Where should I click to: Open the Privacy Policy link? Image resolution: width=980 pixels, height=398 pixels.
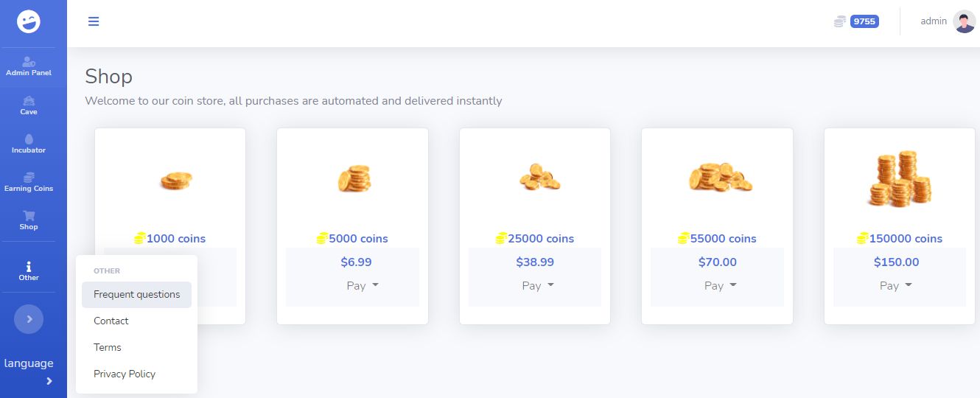click(125, 374)
